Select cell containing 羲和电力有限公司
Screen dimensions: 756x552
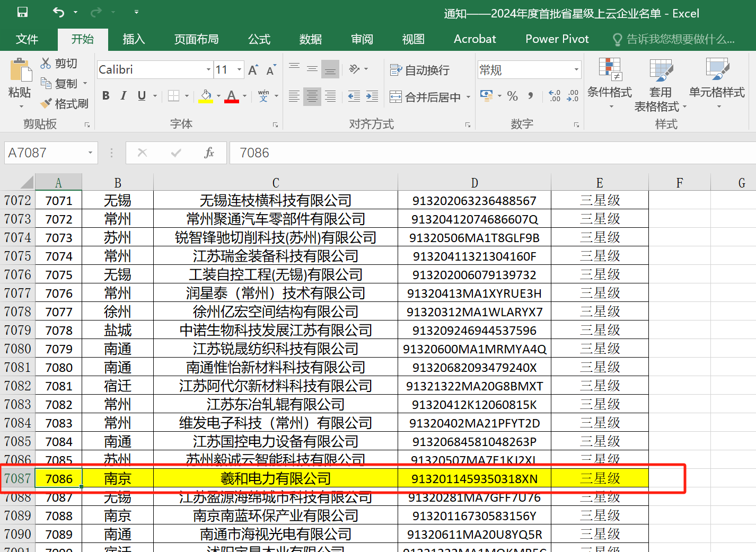tap(275, 479)
